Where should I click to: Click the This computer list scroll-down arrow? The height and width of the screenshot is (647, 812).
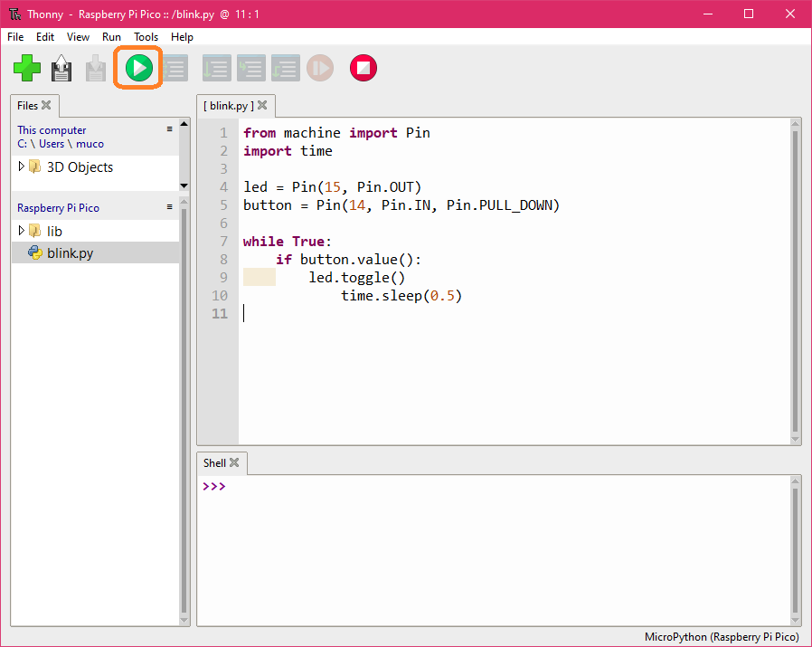[184, 186]
